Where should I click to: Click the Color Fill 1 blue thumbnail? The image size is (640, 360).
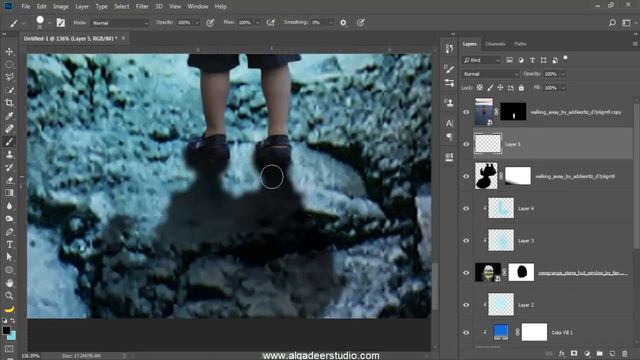(500, 332)
